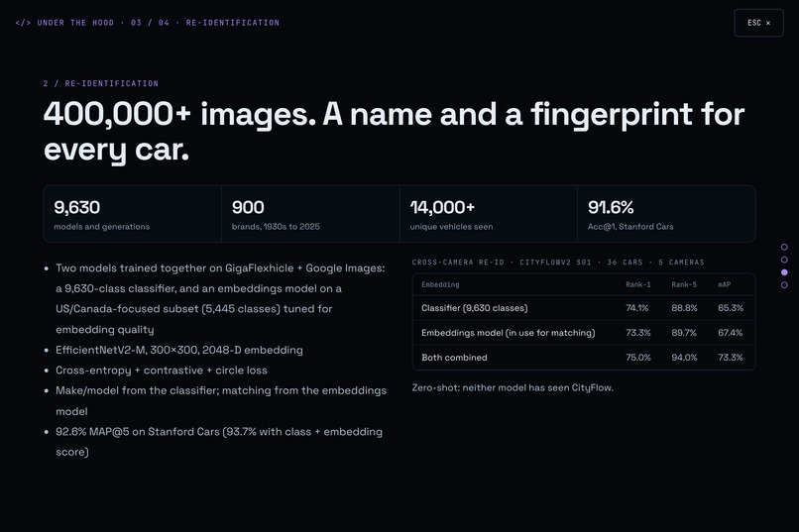
Task: Click the 'CROSS-CAMERA RE-ID · CITYFLOWV2 S01' table caption
Action: (558, 263)
